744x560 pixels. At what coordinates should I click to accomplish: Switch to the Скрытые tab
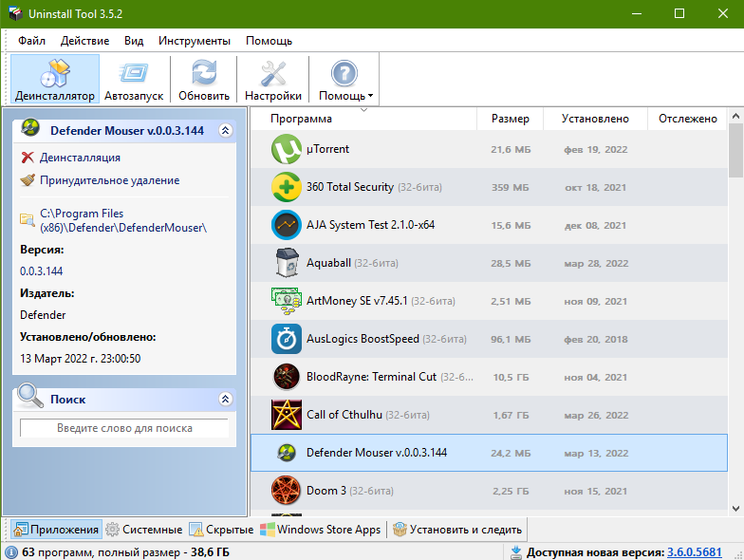tap(221, 530)
